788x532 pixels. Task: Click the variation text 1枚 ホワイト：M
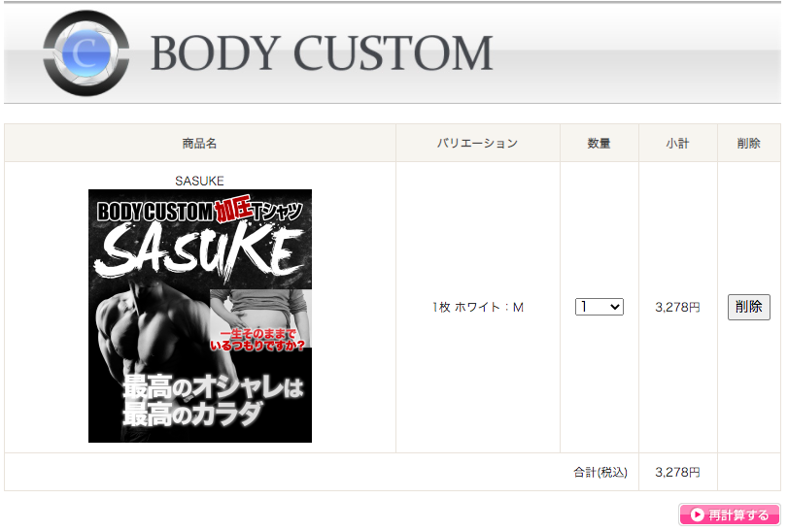pyautogui.click(x=478, y=307)
